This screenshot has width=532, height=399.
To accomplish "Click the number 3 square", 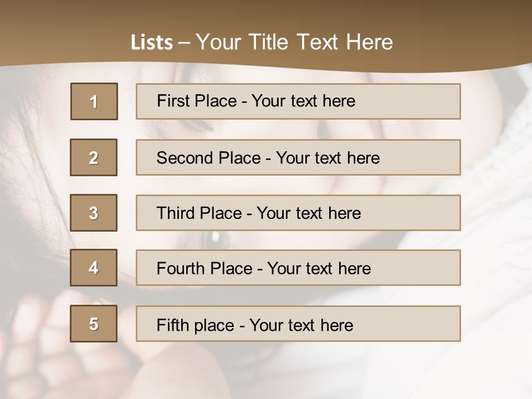I will [94, 213].
